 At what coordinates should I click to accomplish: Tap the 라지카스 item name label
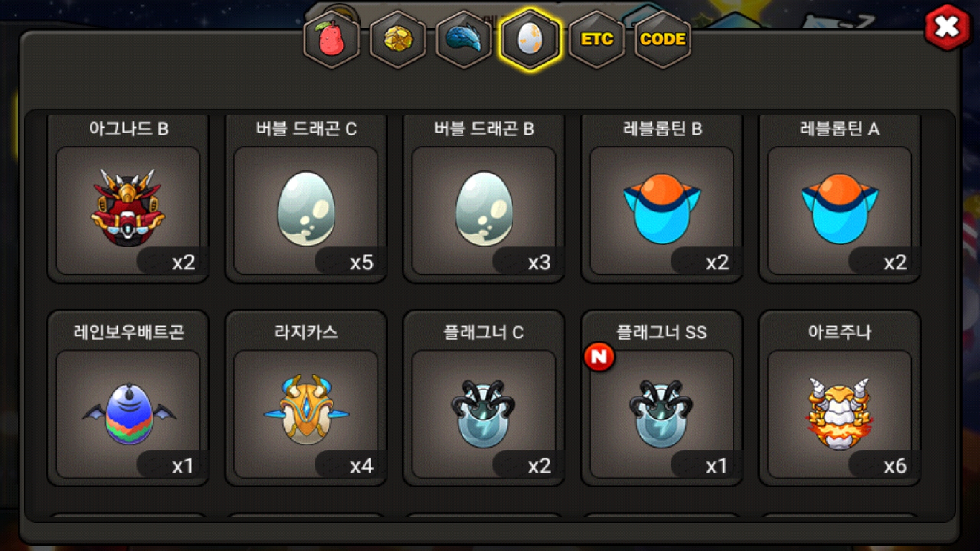[306, 332]
